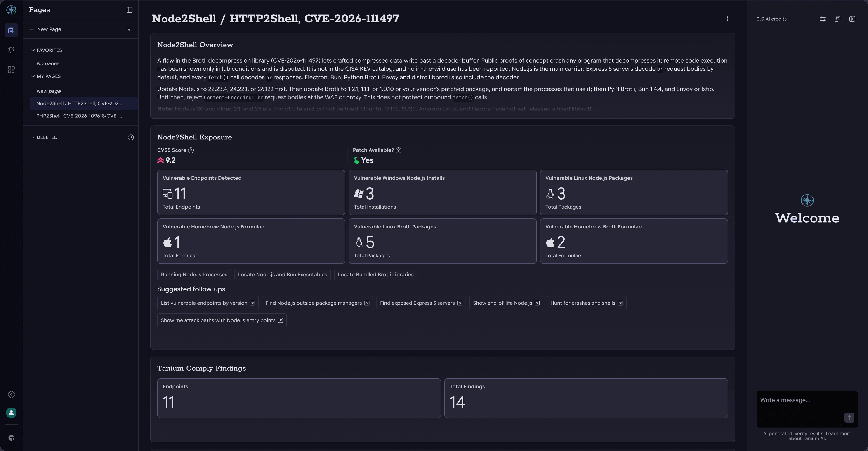Click the Patch Available help icon
This screenshot has height=451, width=868.
click(398, 150)
